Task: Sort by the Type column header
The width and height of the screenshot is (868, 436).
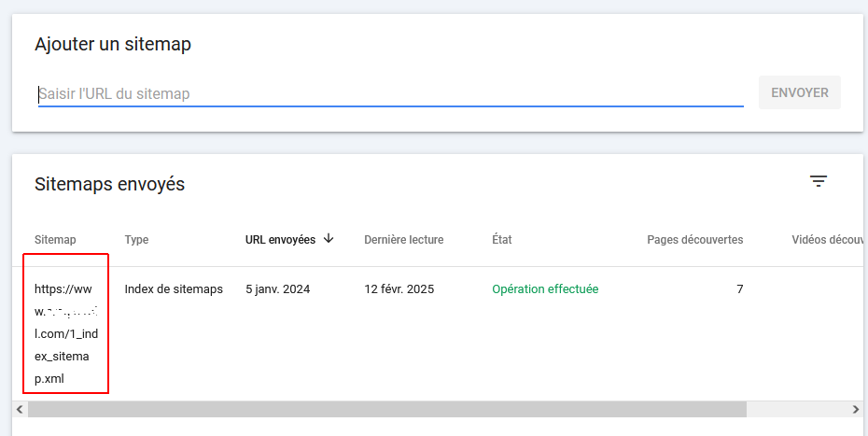Action: (136, 240)
